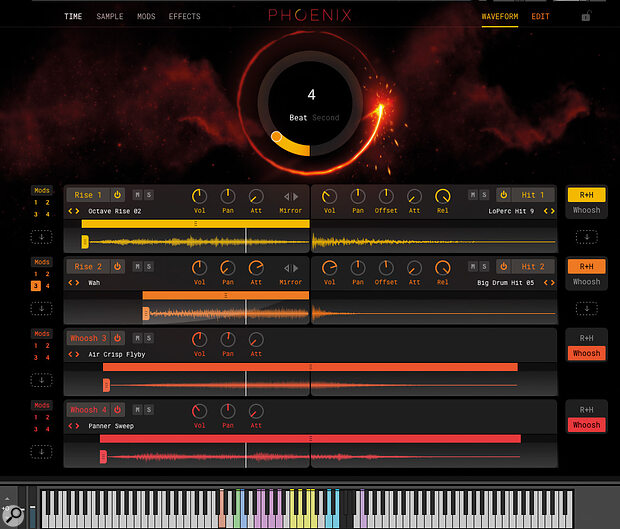Open the Rise 1 layer name selector

(88, 195)
